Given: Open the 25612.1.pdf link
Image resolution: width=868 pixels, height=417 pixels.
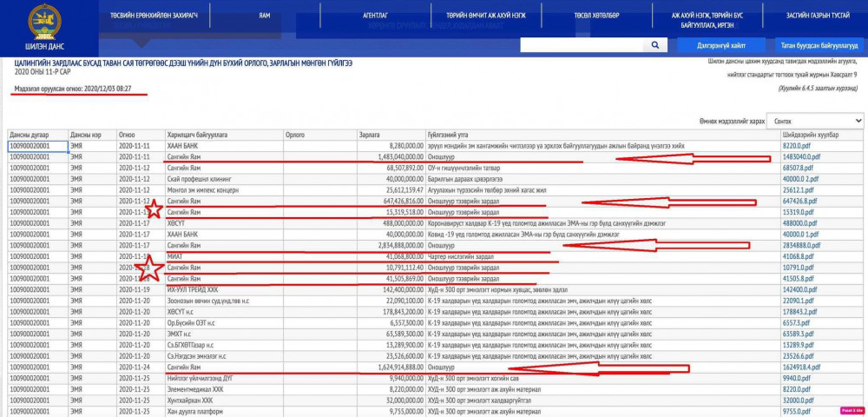Looking at the screenshot, I should 797,190.
